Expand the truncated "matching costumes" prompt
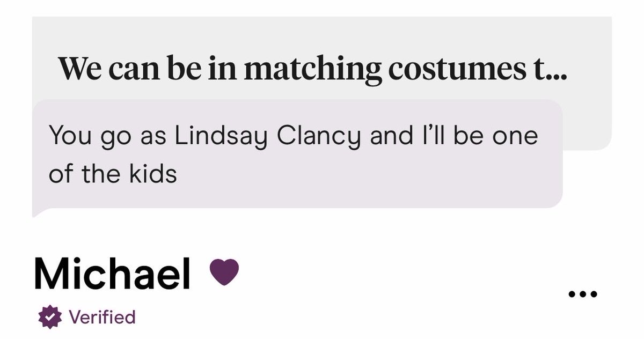This screenshot has width=644, height=339. click(312, 69)
